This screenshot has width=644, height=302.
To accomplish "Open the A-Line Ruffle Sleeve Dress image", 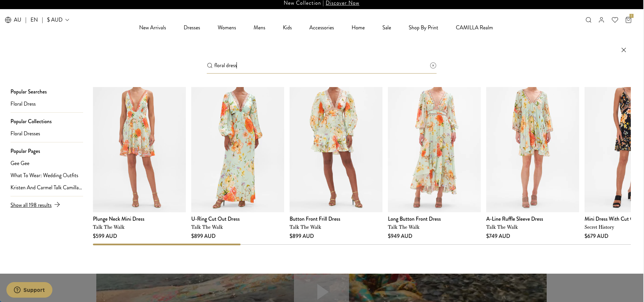I will 532,149.
